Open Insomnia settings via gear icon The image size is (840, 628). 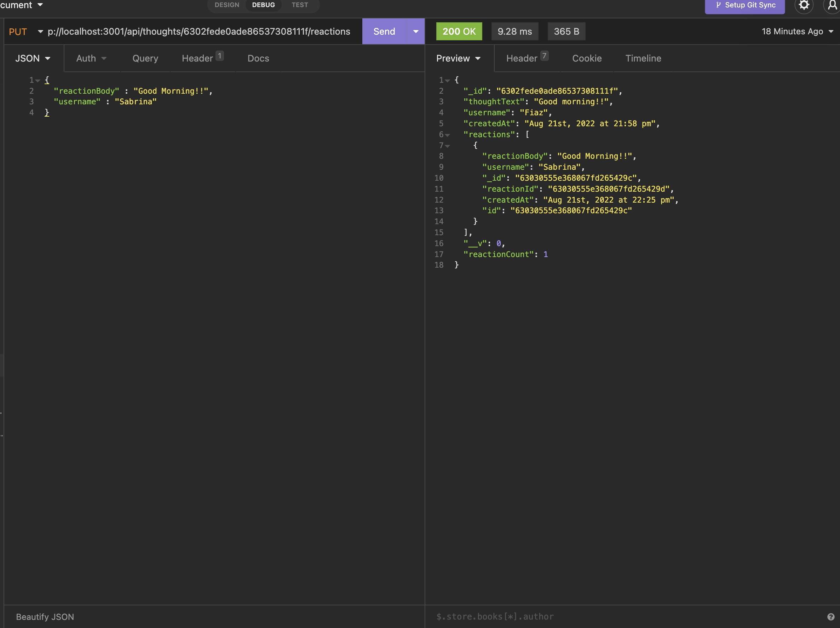pos(804,6)
